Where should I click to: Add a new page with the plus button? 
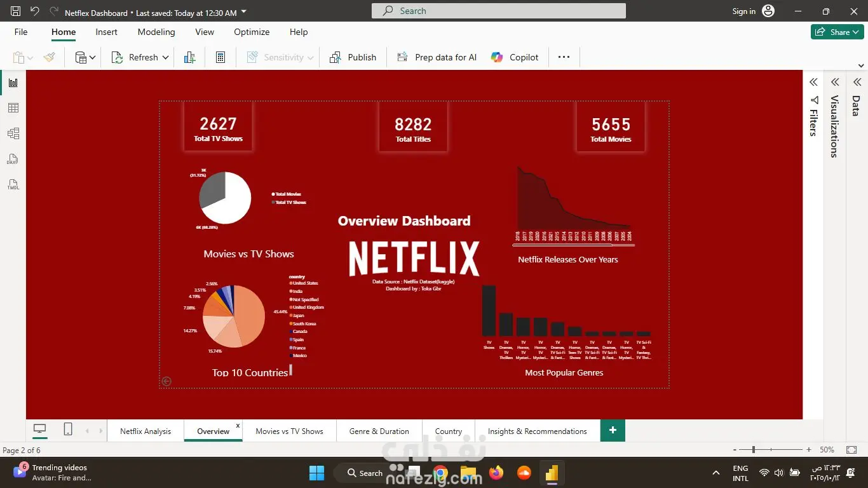(612, 430)
